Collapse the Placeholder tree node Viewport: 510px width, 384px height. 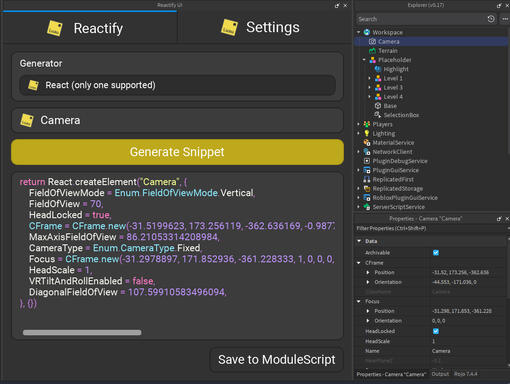(x=364, y=60)
